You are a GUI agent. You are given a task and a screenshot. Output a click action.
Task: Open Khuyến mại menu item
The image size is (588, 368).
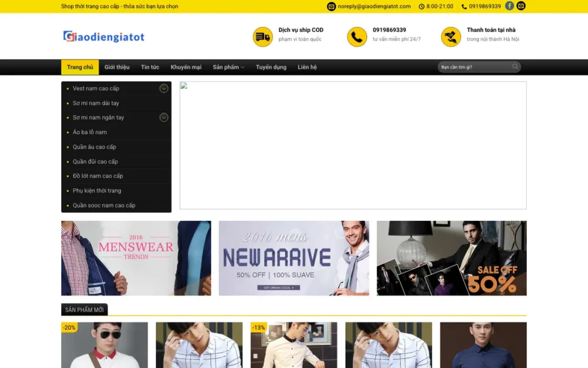coord(186,67)
